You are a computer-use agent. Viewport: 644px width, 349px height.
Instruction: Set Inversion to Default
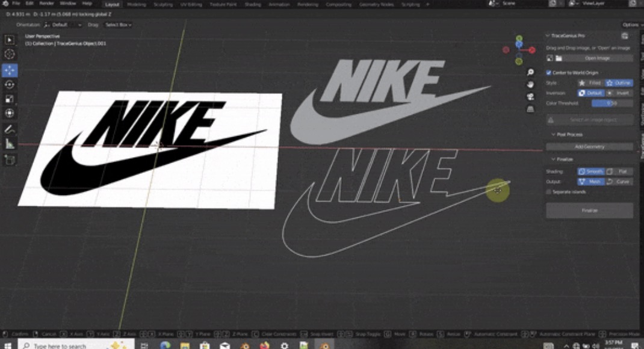coord(590,93)
